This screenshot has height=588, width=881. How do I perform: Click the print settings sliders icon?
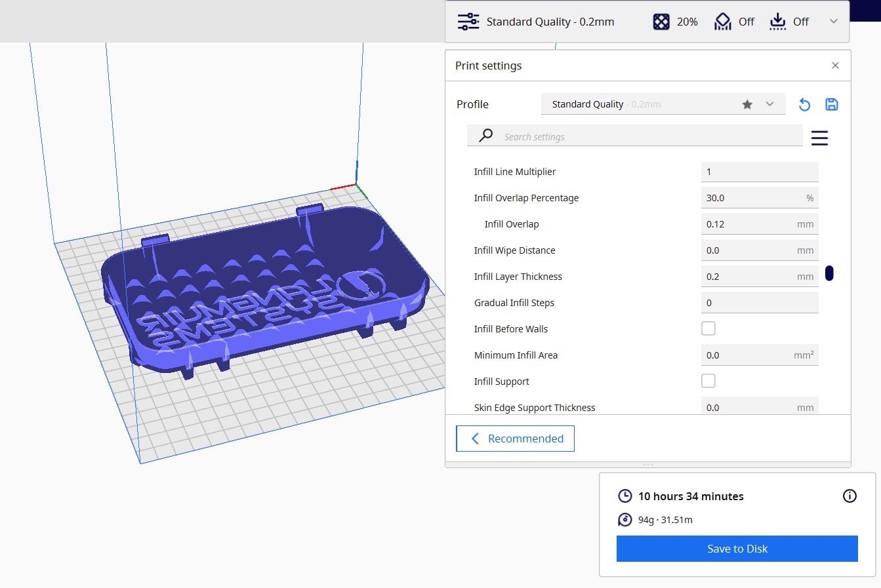468,22
